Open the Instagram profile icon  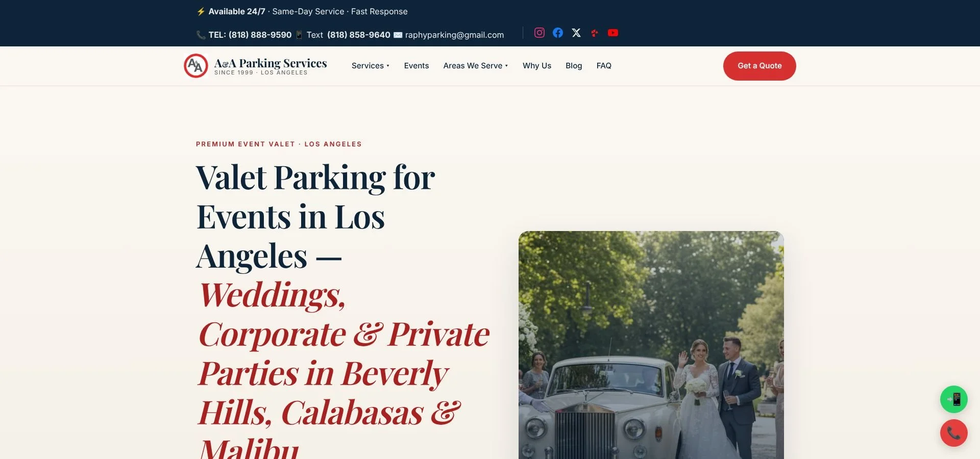point(539,33)
